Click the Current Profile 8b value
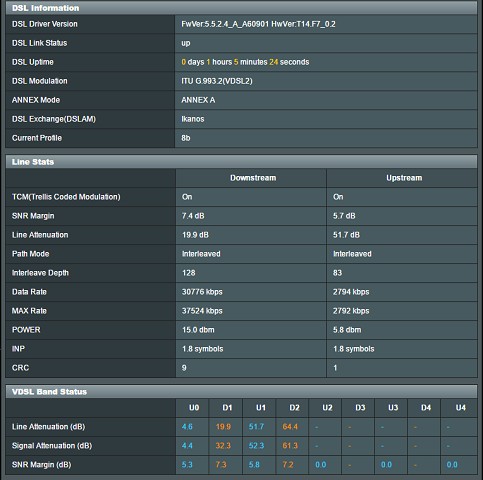The height and width of the screenshot is (480, 483). pos(186,138)
